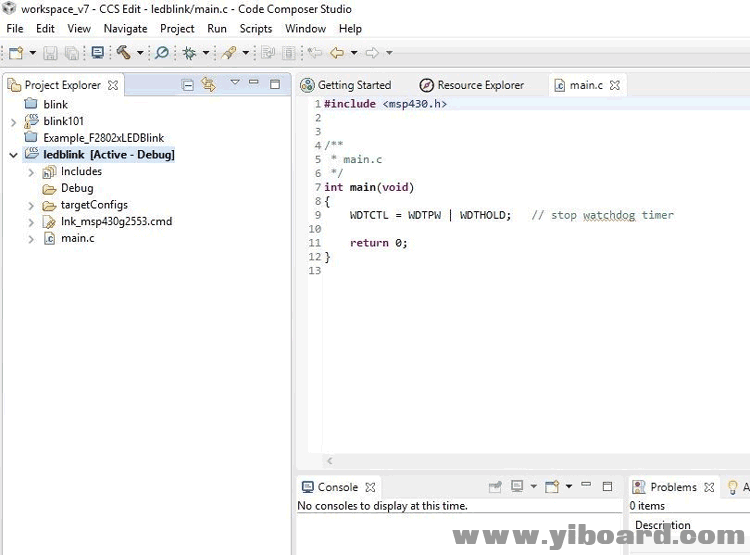Expand the targetConfigs folder

(31, 206)
